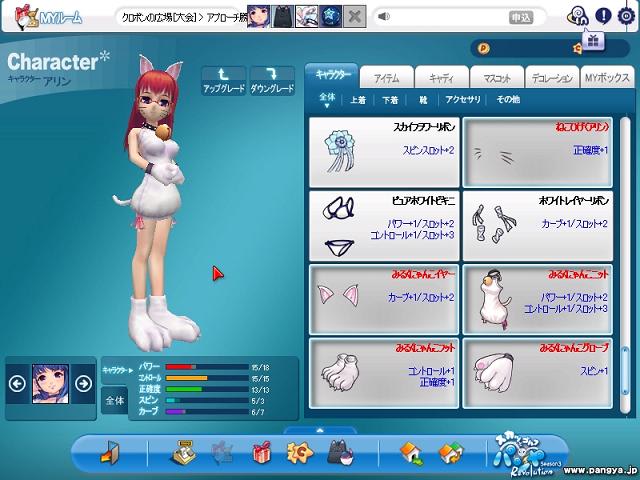Click the grayed puzzle-piece icon in bottom bar

(222, 452)
